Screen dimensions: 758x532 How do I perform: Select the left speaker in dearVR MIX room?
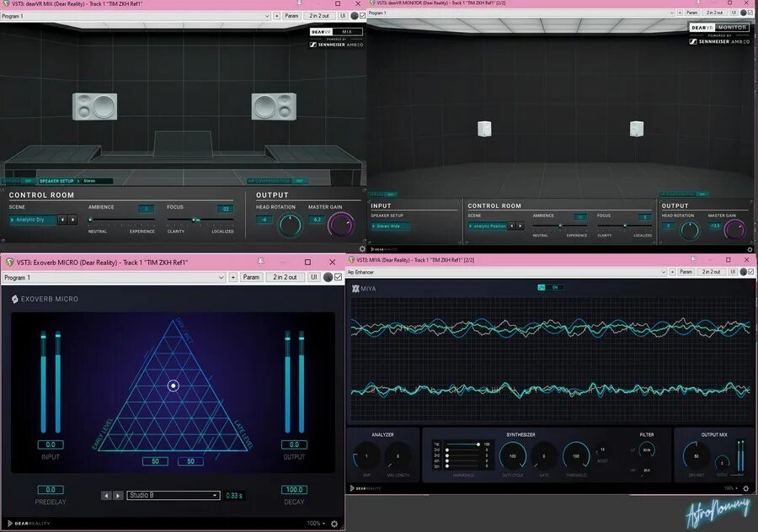(94, 106)
